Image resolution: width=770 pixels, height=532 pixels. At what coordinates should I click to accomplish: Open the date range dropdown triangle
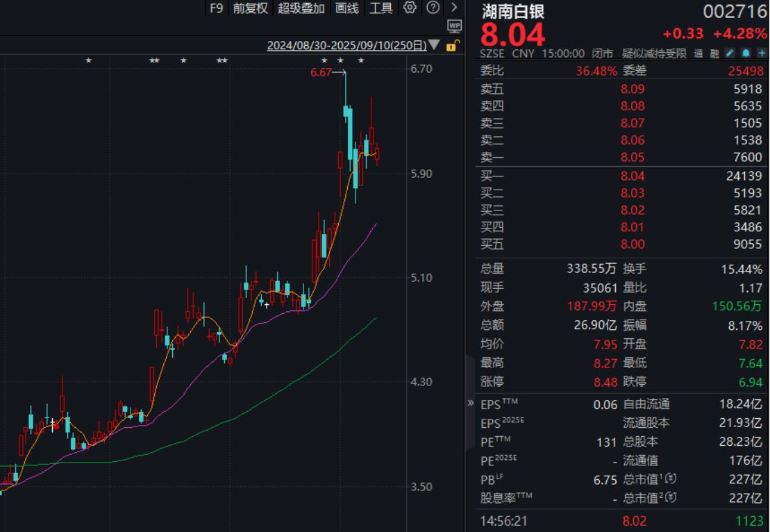click(433, 44)
